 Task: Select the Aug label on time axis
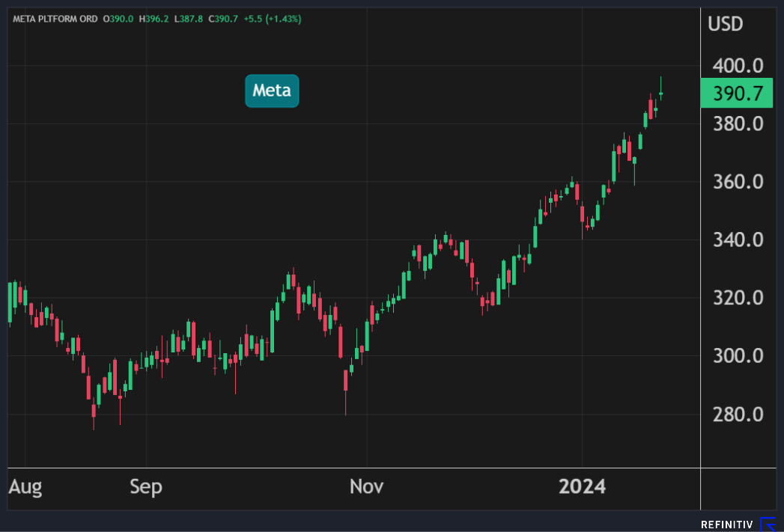[x=25, y=487]
